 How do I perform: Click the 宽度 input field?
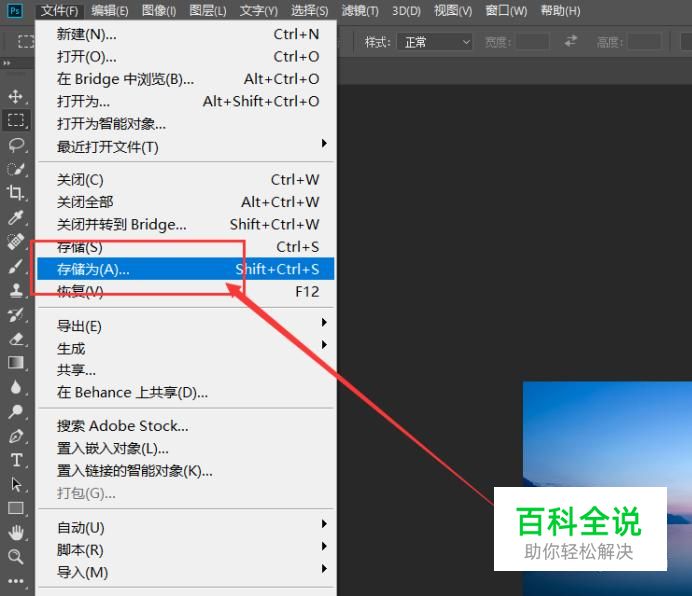tap(533, 42)
